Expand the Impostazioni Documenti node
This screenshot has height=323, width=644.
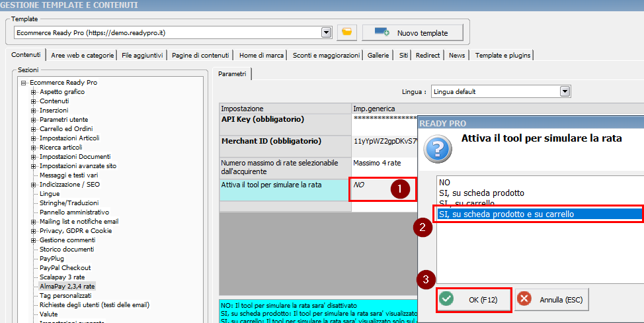pos(33,157)
